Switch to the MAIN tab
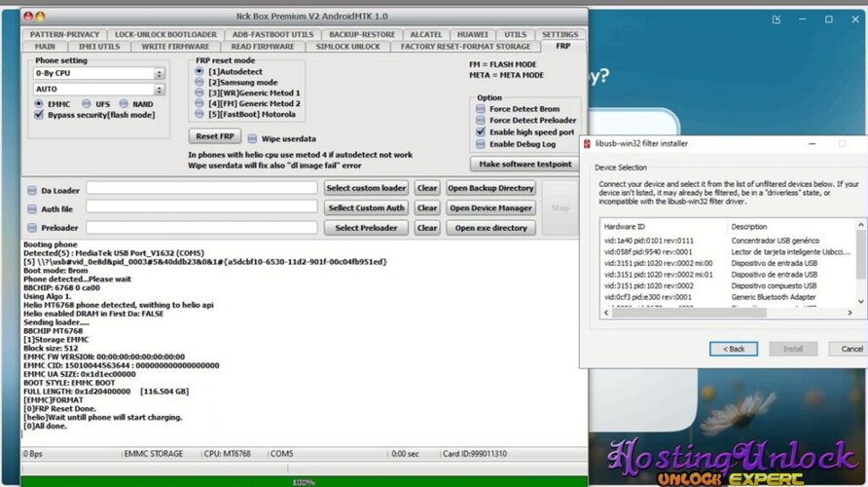868x487 pixels. tap(45, 47)
